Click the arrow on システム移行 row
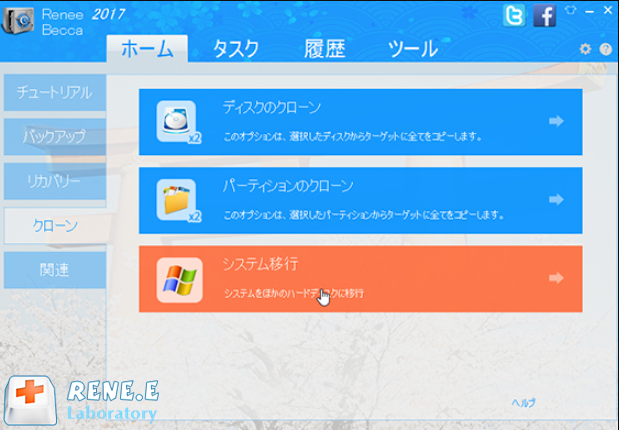Image resolution: width=619 pixels, height=430 pixels. [x=556, y=278]
